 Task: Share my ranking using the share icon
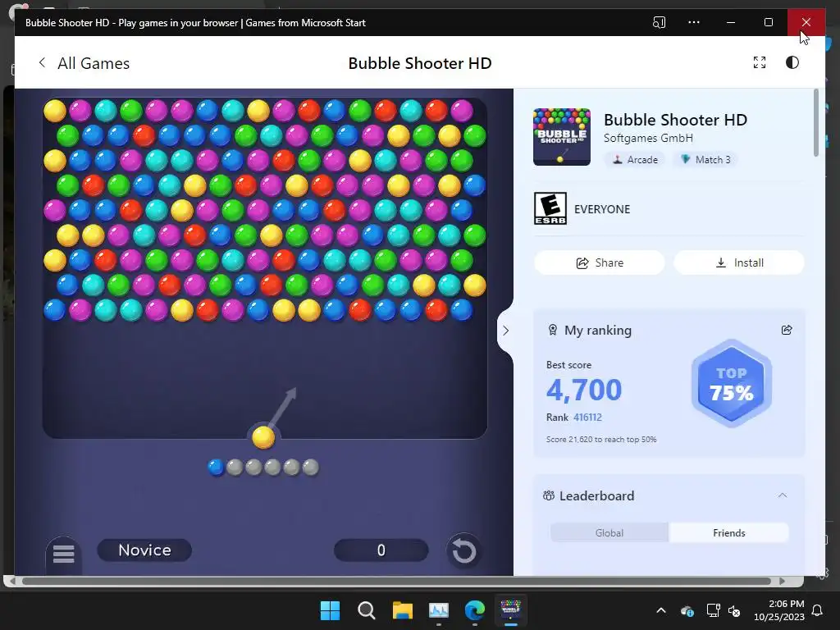787,330
